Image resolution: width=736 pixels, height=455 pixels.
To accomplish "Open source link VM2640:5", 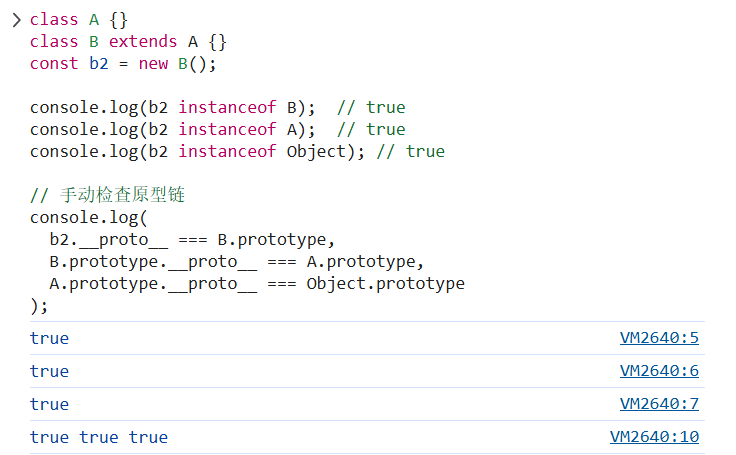I will pos(659,338).
